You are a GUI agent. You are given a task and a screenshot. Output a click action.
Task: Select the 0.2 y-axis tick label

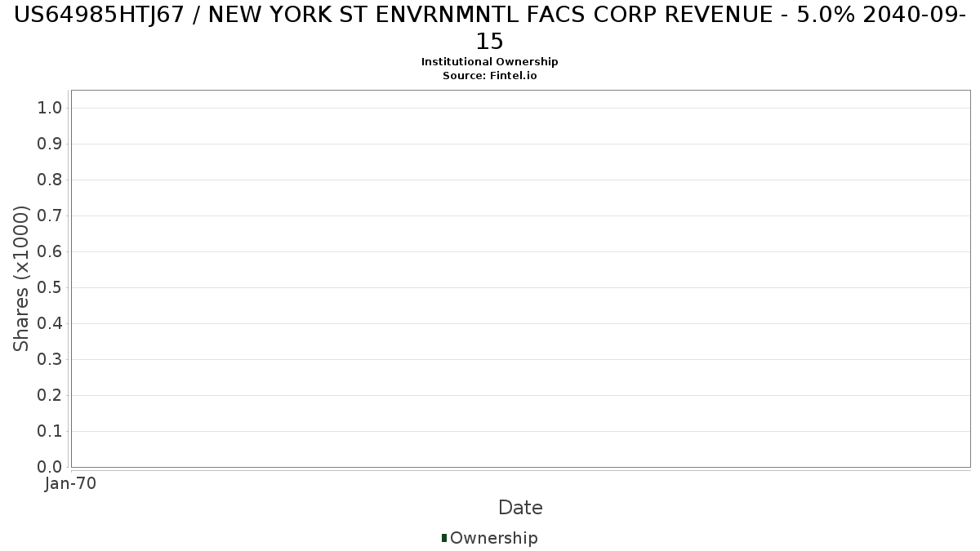coord(50,396)
